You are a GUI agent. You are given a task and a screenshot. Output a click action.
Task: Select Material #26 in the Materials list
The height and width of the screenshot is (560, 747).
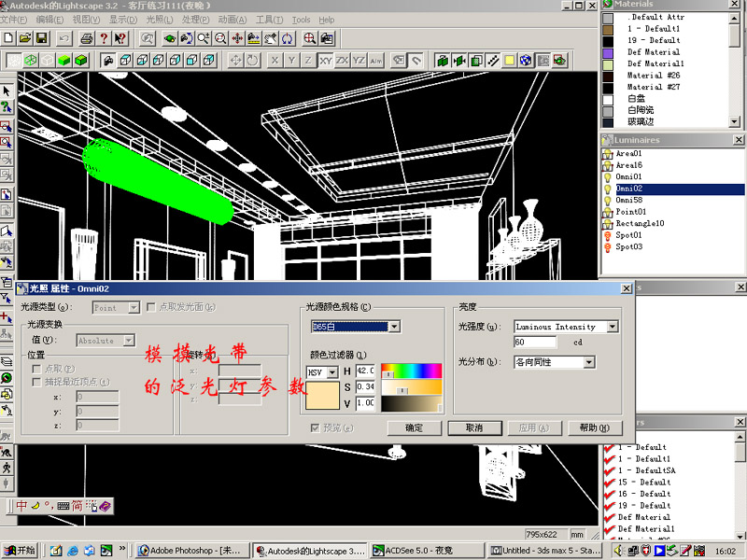point(653,76)
